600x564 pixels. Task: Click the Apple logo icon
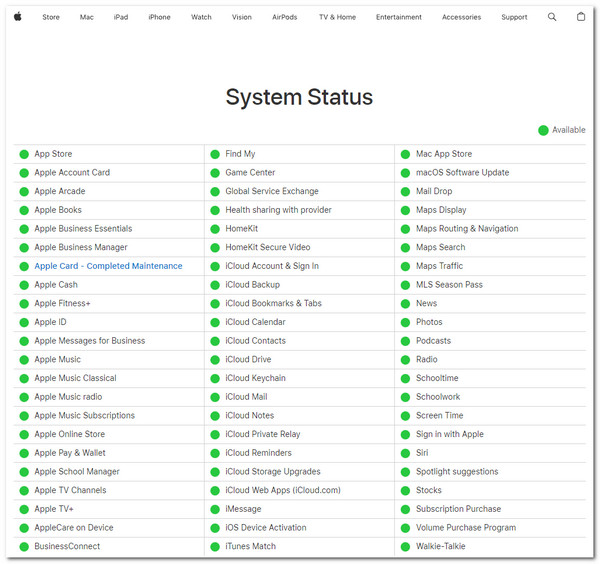(x=18, y=17)
